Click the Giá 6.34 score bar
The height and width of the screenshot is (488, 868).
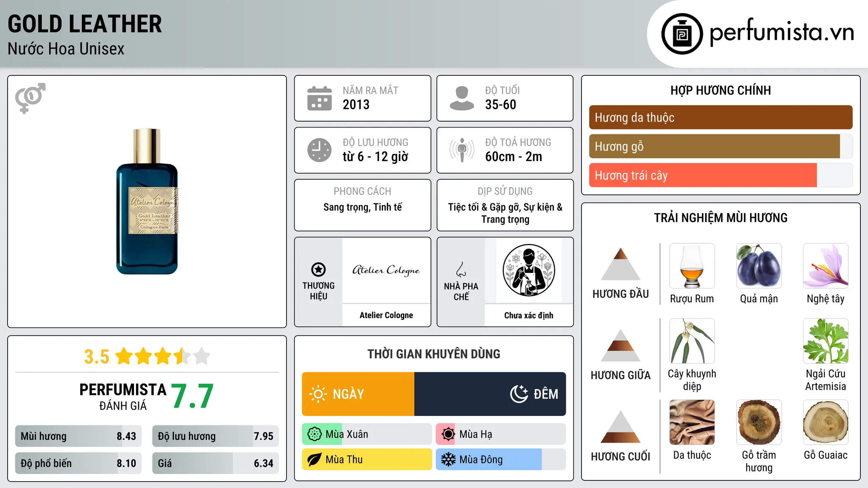[x=215, y=463]
